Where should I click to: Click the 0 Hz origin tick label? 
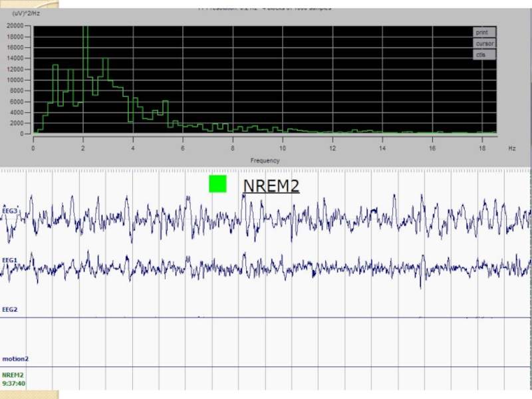point(33,148)
